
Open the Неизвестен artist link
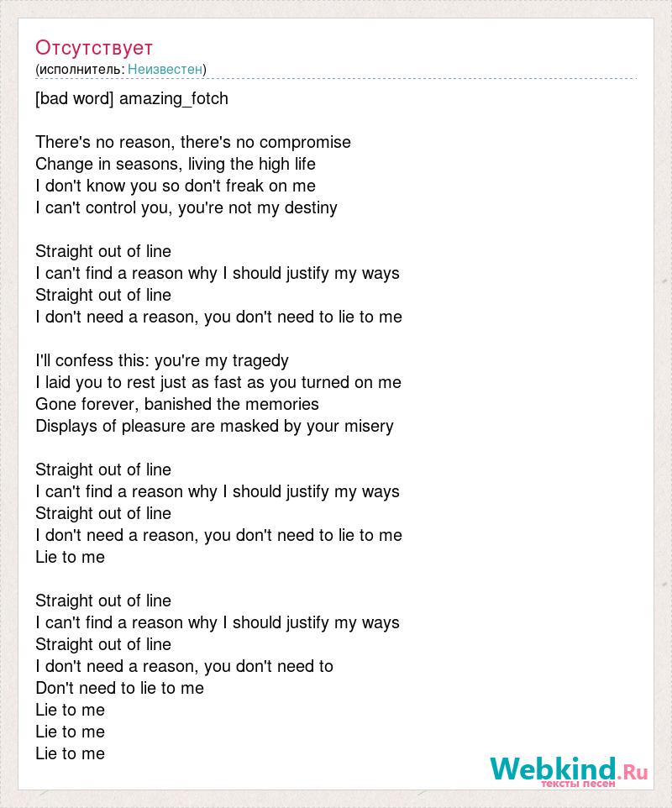165,69
